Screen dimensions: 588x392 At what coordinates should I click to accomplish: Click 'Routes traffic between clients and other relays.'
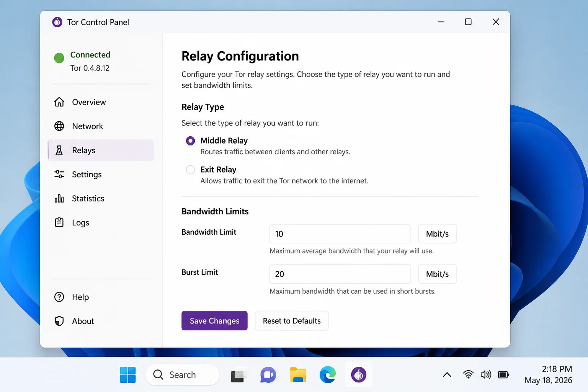tap(275, 152)
